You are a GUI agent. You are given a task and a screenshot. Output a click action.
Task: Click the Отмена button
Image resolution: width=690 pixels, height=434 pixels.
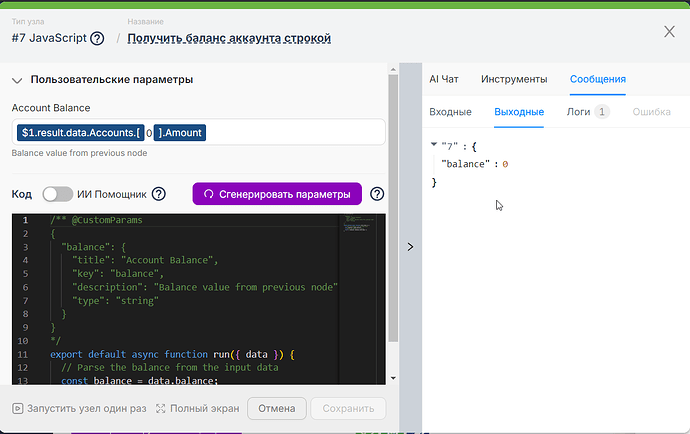coord(277,408)
